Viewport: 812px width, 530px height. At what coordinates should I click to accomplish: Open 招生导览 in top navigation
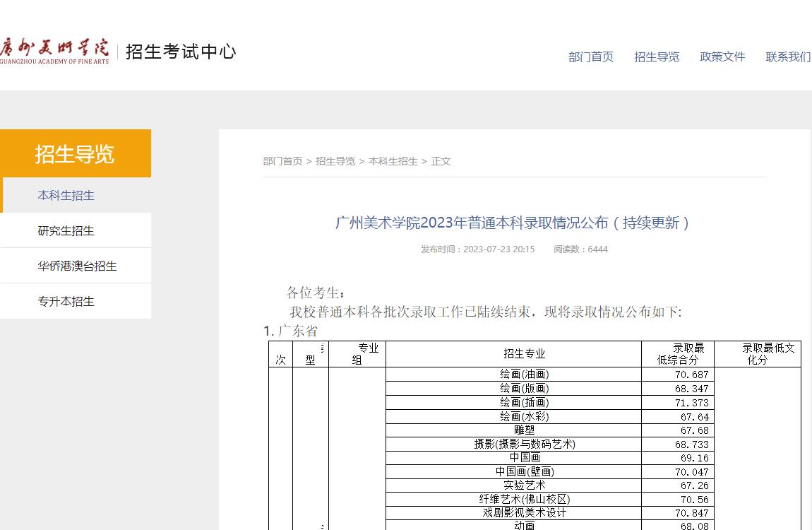tap(657, 57)
